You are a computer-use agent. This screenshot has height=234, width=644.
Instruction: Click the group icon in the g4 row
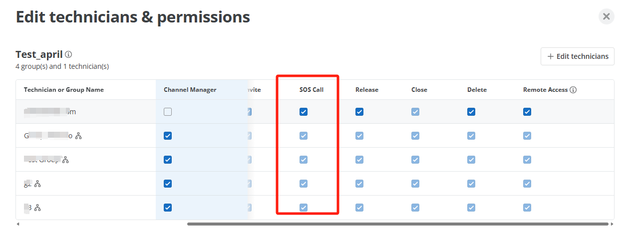coord(37,184)
